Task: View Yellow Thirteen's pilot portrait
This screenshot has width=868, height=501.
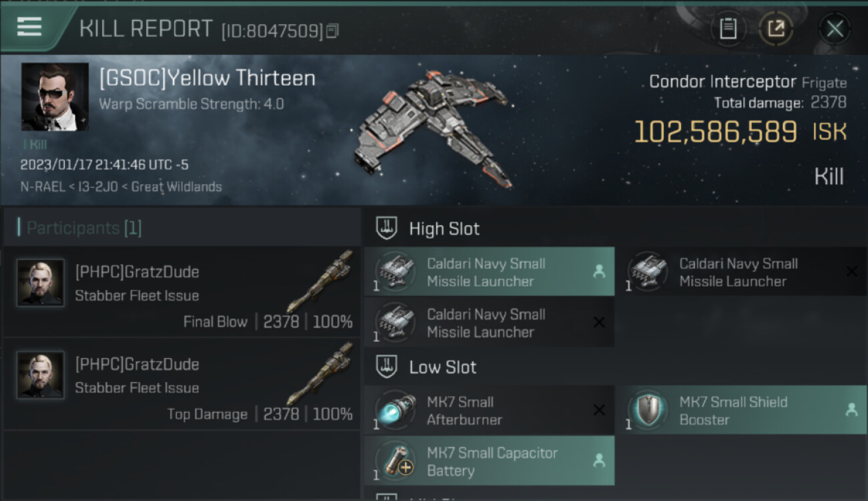Action: (x=55, y=97)
